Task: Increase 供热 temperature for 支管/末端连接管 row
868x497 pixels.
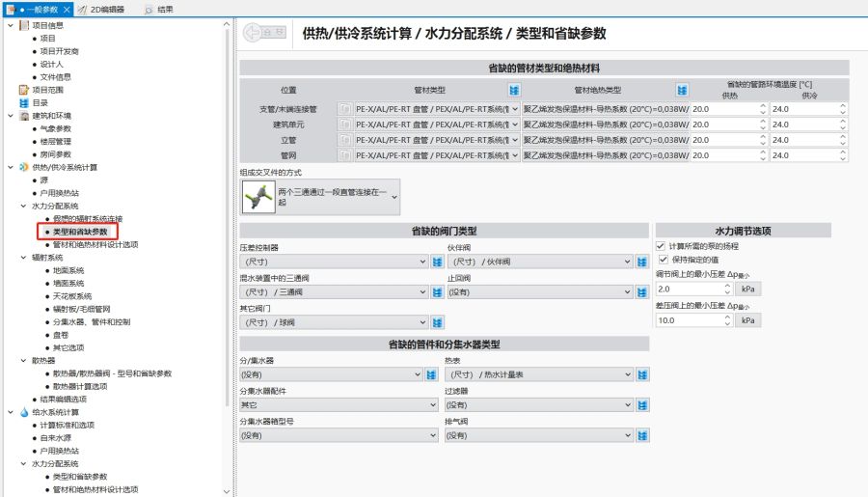Action: point(763,106)
